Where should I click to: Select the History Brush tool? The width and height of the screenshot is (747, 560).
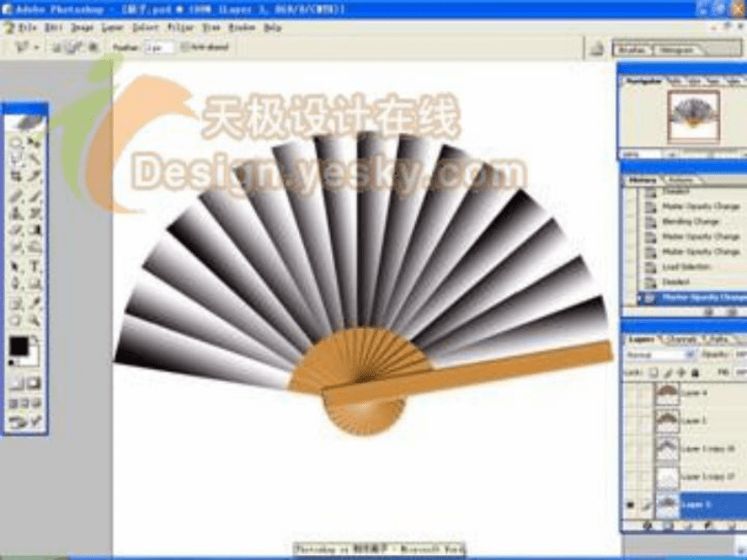(x=34, y=213)
